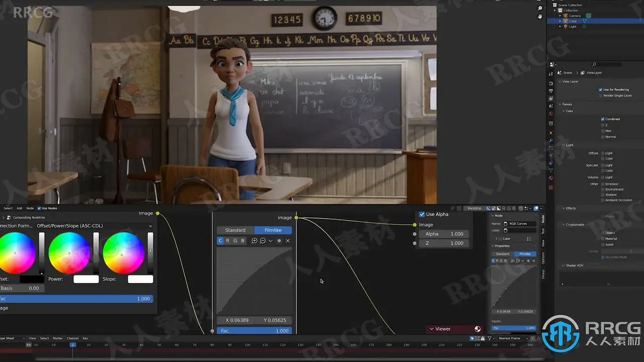Delete curve point in the sidebar curve widget
The height and width of the screenshot is (362, 644).
coord(534,260)
